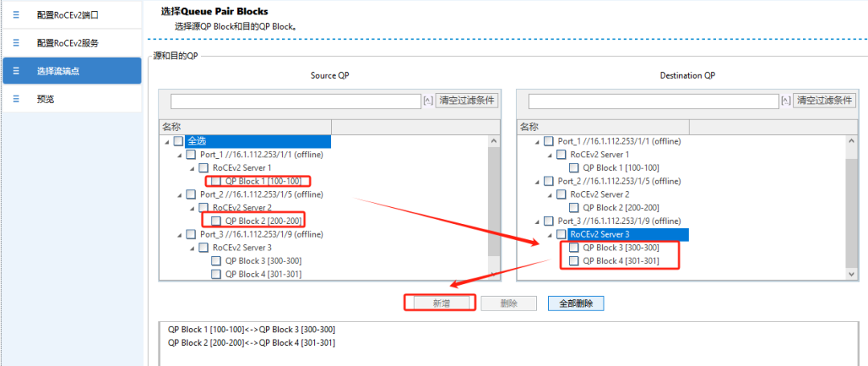Click the 全部删除 button

[x=575, y=303]
